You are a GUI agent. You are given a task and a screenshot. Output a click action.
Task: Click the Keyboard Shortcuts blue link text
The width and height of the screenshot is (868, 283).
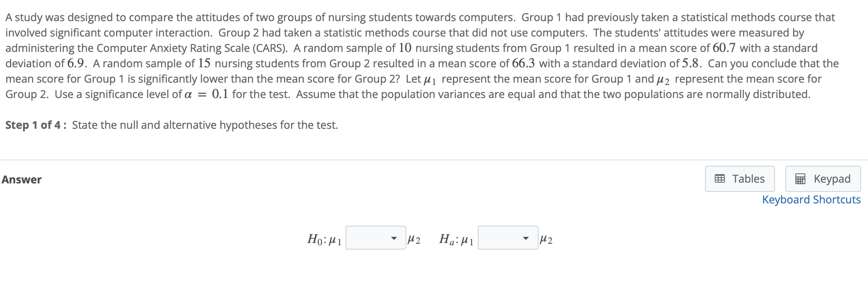point(811,199)
